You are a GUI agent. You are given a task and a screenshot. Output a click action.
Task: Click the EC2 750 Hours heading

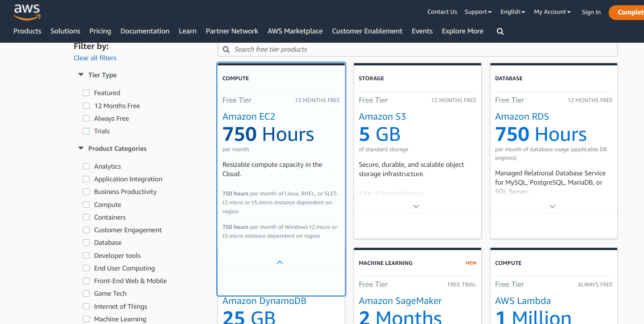click(x=268, y=134)
